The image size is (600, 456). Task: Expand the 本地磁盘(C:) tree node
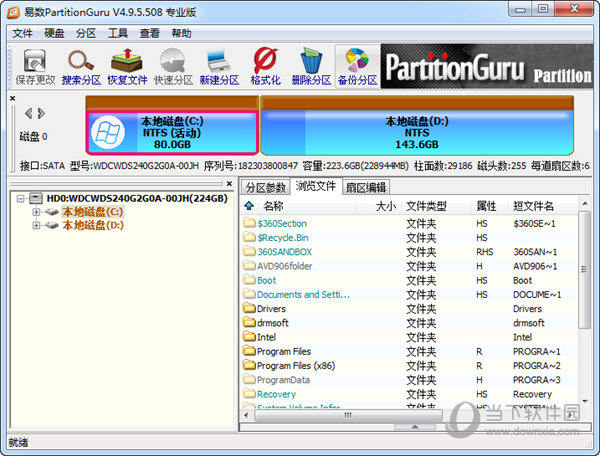(x=36, y=212)
